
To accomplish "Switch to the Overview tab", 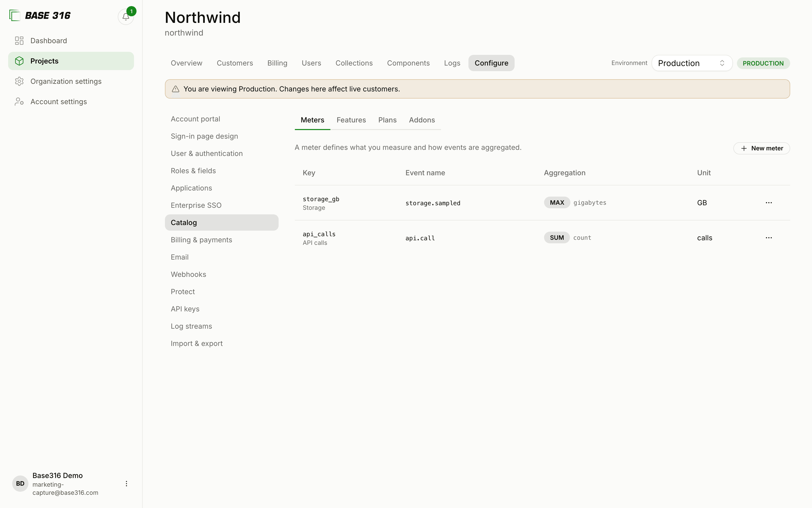I will pyautogui.click(x=187, y=63).
